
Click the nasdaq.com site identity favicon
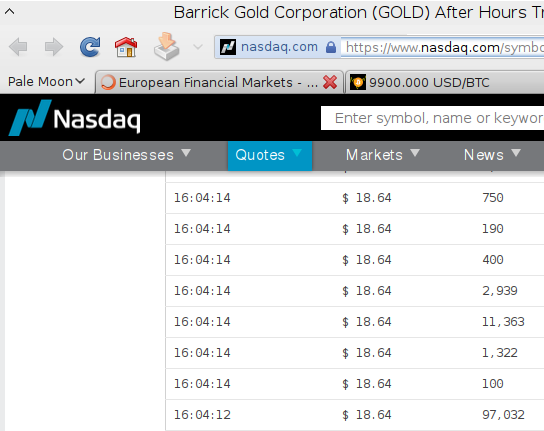[x=228, y=47]
